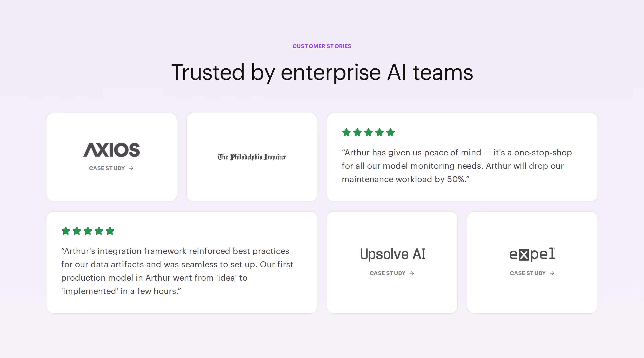
Task: Click the first star in integration framework review
Action: (66, 231)
